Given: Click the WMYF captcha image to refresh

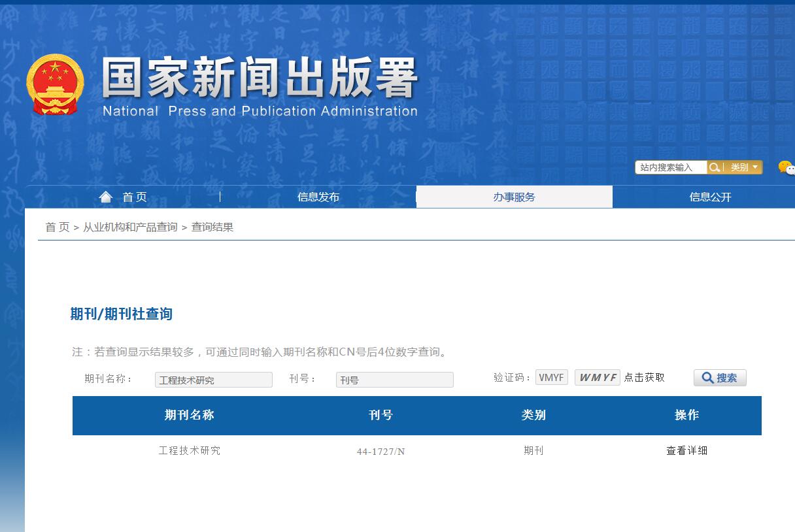Looking at the screenshot, I should point(597,377).
